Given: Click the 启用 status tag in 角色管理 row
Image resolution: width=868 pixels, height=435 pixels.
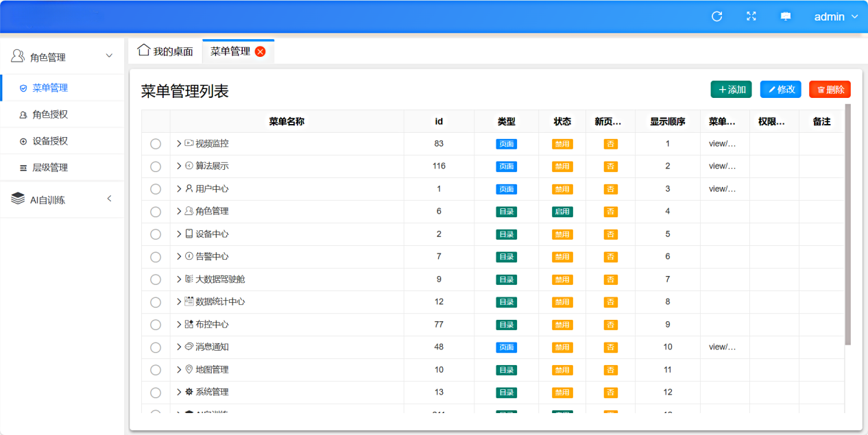Looking at the screenshot, I should 562,212.
